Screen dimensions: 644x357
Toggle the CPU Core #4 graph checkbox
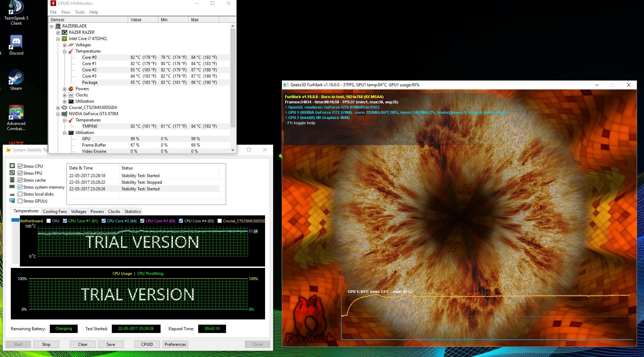click(181, 221)
